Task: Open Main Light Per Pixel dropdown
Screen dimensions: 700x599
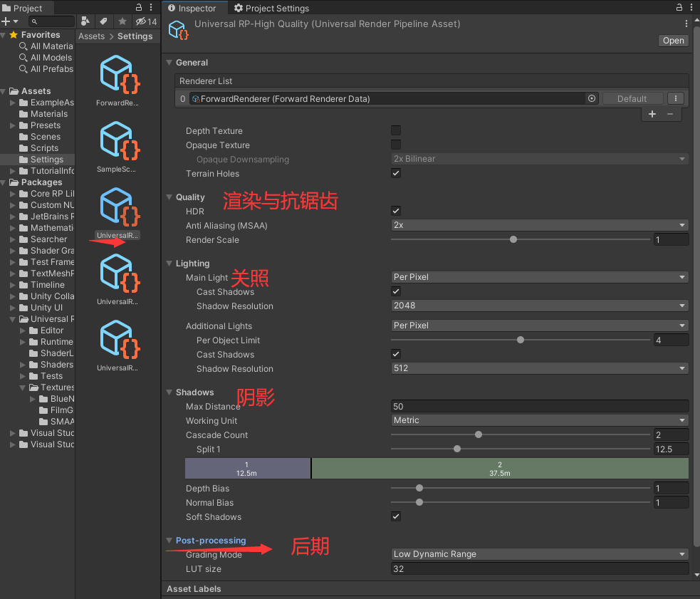Action: [x=539, y=277]
